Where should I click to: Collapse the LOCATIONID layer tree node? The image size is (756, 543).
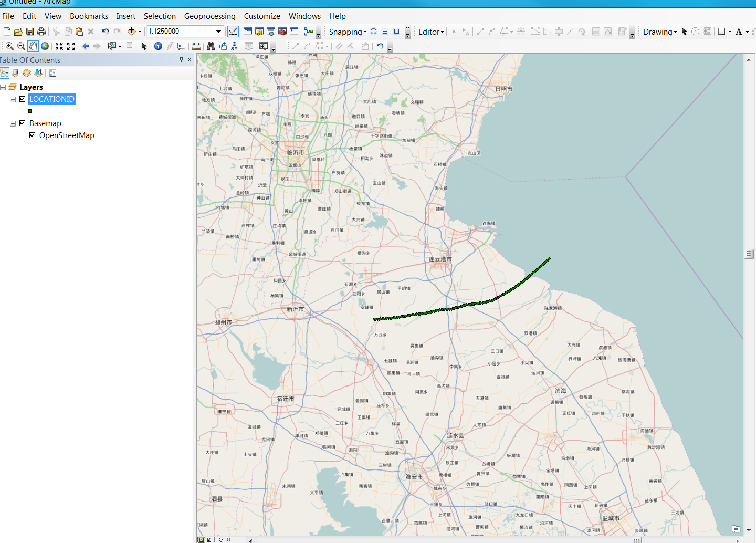coord(13,99)
